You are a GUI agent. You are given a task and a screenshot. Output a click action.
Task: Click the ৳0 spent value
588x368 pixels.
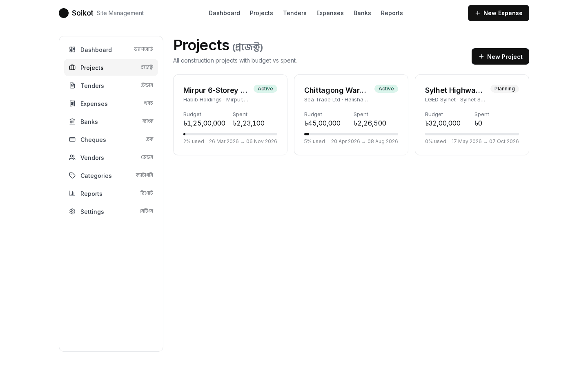(x=478, y=123)
